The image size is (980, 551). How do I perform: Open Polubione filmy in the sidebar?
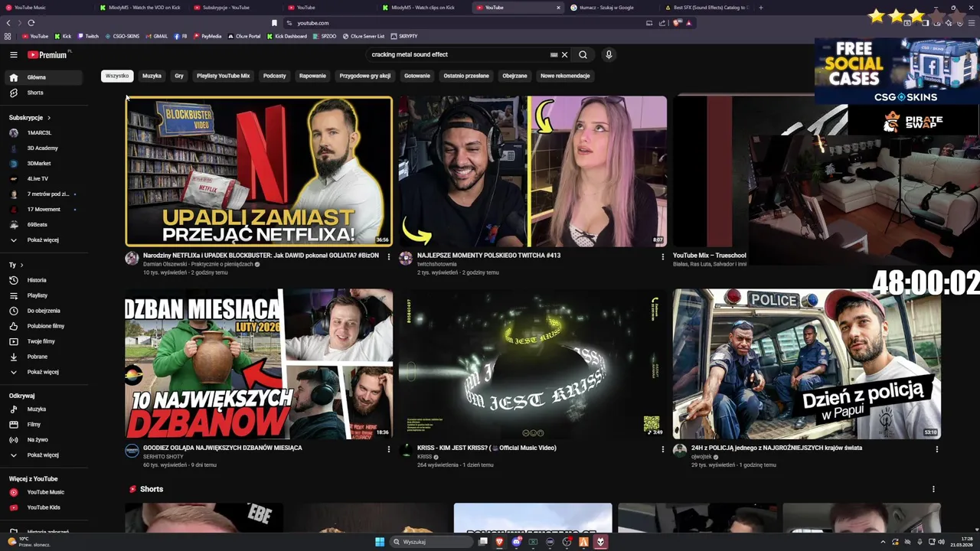[41, 326]
